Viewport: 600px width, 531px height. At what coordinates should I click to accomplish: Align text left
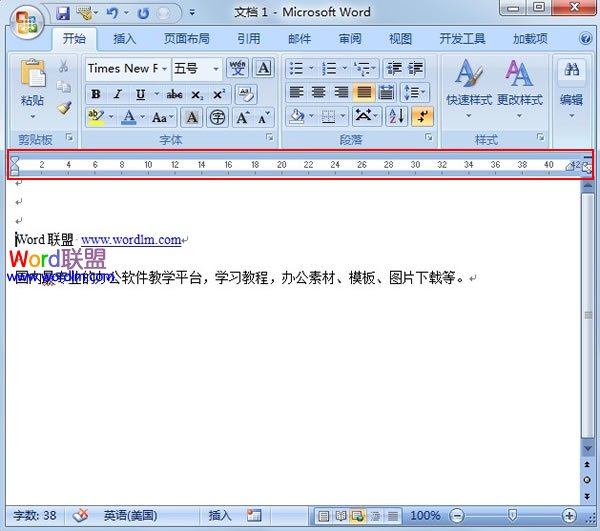[x=296, y=92]
